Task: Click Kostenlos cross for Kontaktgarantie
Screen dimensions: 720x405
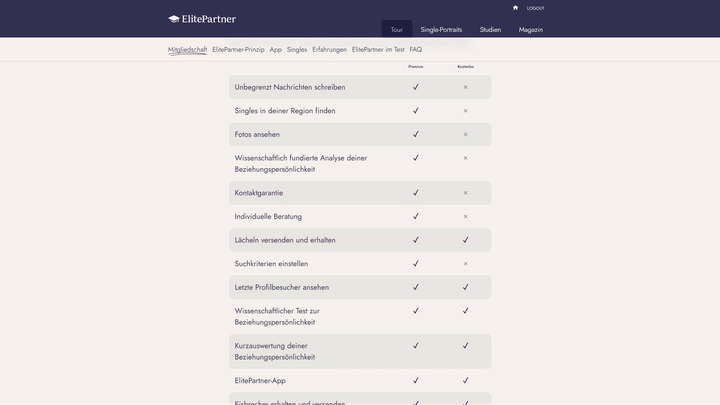Action: coord(466,193)
